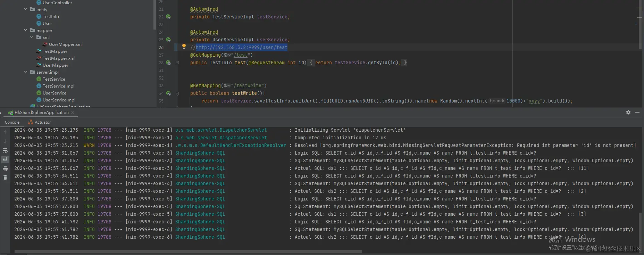
Task: Open the endpoint globe dropdown before "/testWrite"
Action: (227, 85)
